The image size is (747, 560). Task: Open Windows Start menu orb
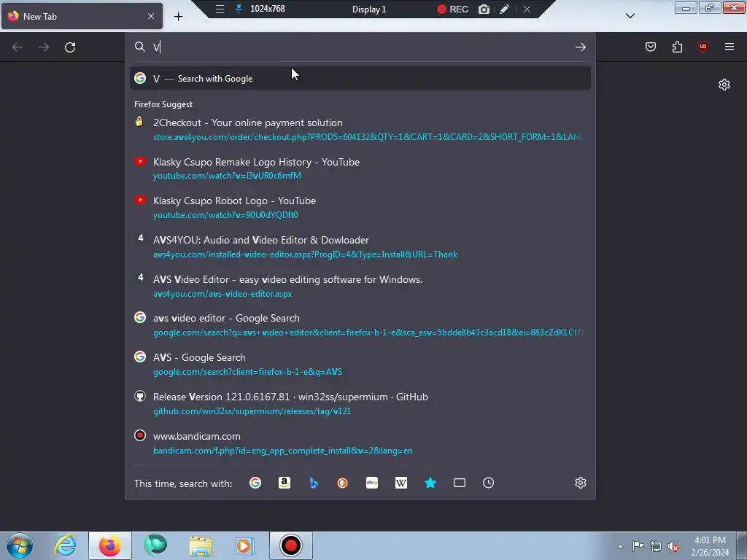(20, 545)
